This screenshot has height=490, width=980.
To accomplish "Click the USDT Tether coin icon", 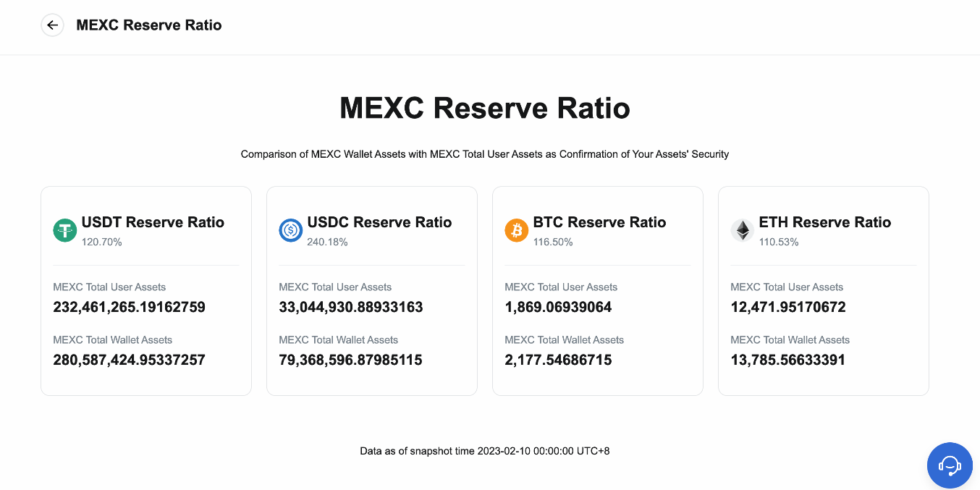I will click(65, 230).
